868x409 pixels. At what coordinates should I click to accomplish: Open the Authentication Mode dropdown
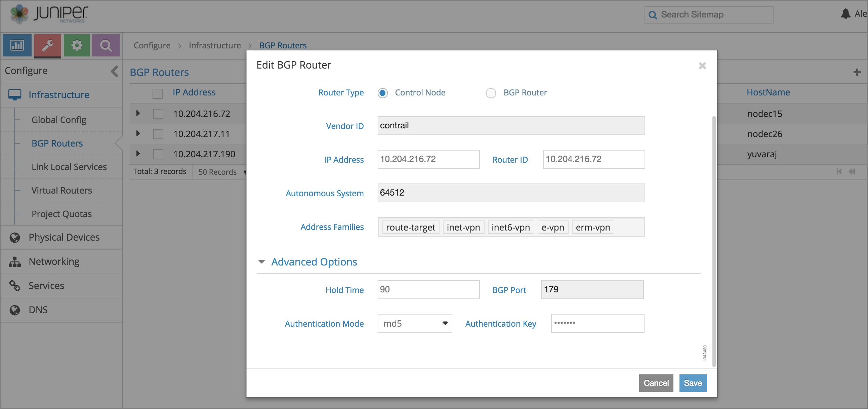click(x=414, y=323)
